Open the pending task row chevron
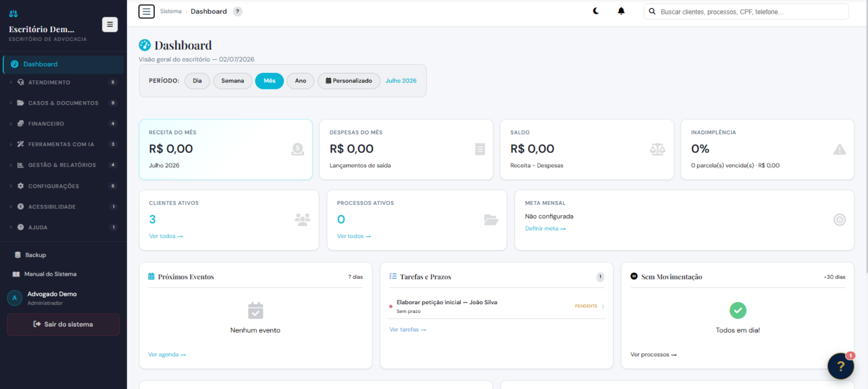 [603, 306]
